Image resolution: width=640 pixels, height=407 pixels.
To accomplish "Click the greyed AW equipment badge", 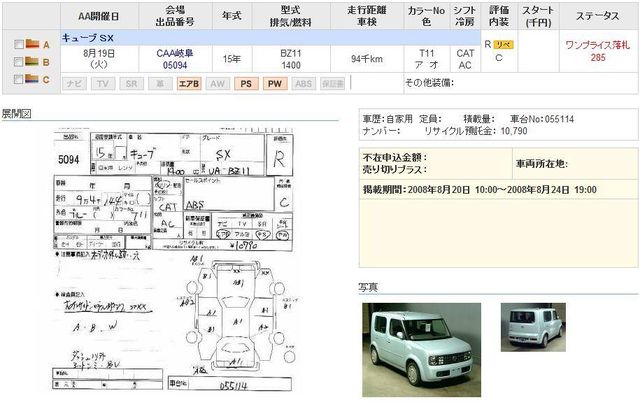I will (x=217, y=84).
